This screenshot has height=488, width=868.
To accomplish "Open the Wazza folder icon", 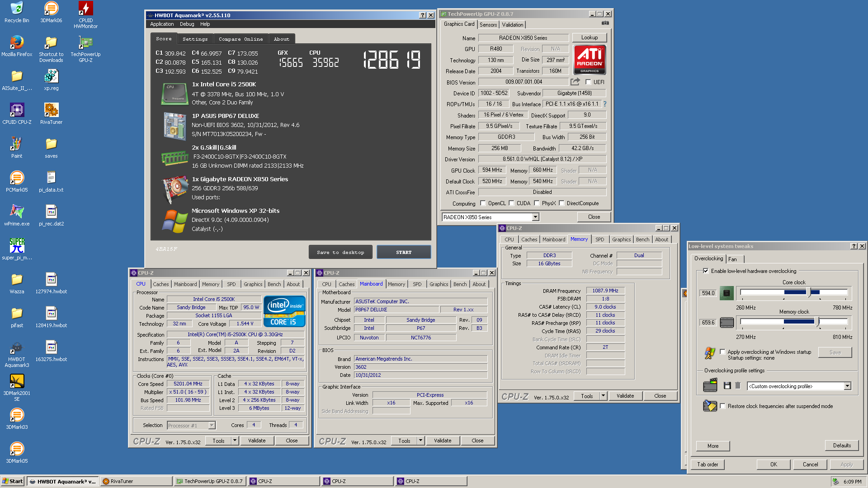I will (x=17, y=283).
